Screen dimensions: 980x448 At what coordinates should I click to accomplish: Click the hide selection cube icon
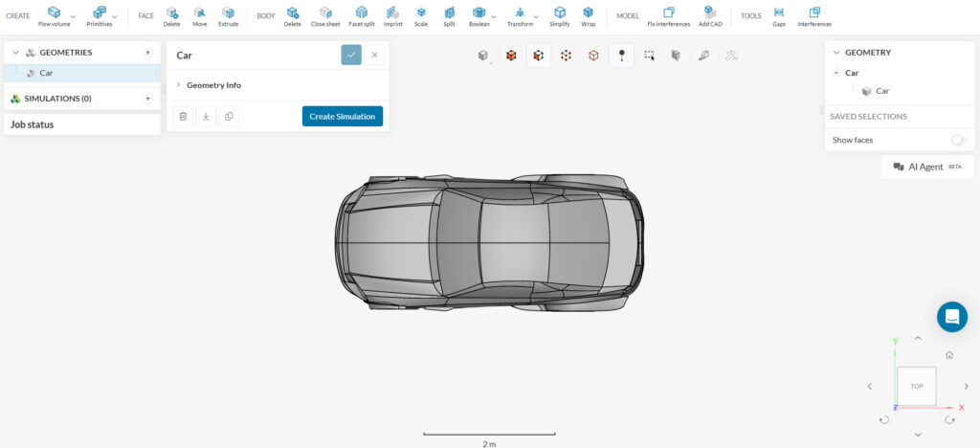(x=676, y=56)
